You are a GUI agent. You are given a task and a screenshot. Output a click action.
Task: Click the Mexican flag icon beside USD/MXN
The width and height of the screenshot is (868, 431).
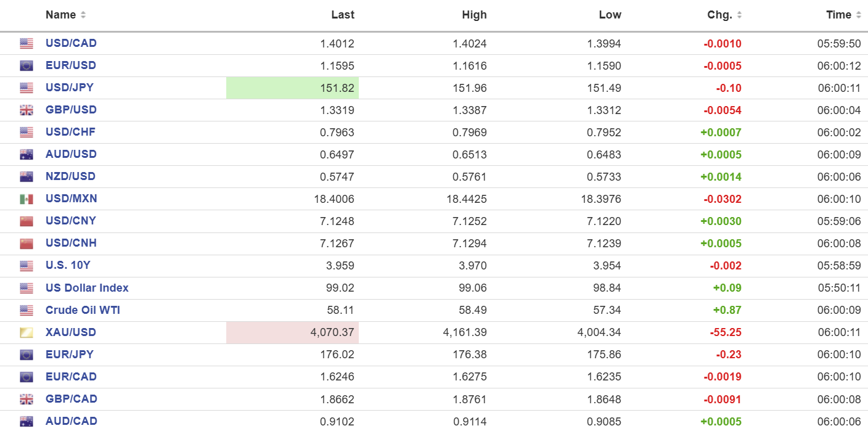[x=26, y=199]
